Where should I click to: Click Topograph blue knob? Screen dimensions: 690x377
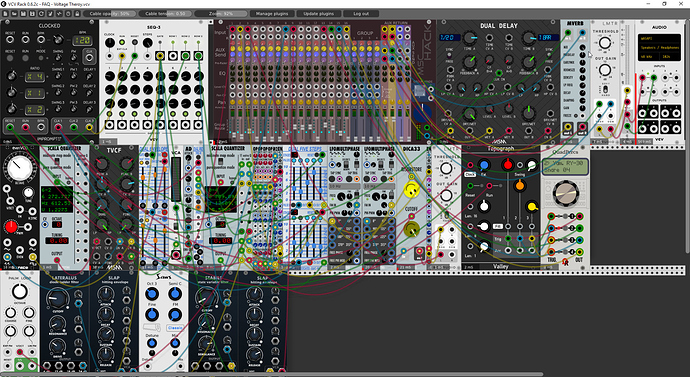(x=484, y=165)
